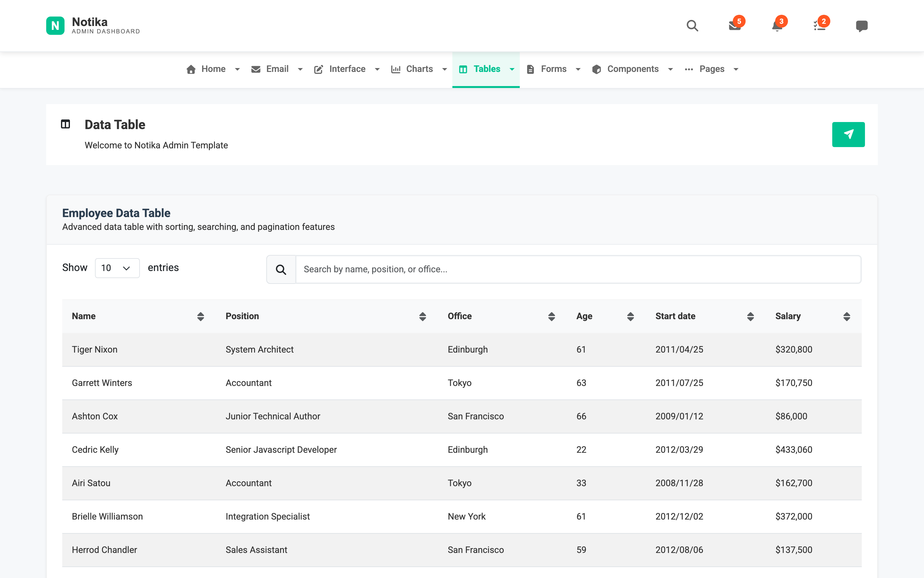Sort the table by Salary column

pyautogui.click(x=846, y=316)
